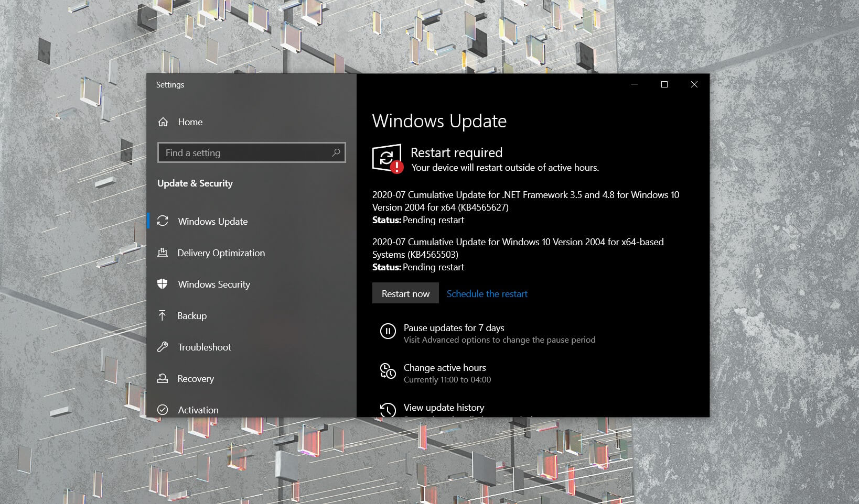859x504 pixels.
Task: Click the Update & Security heading
Action: pyautogui.click(x=195, y=183)
